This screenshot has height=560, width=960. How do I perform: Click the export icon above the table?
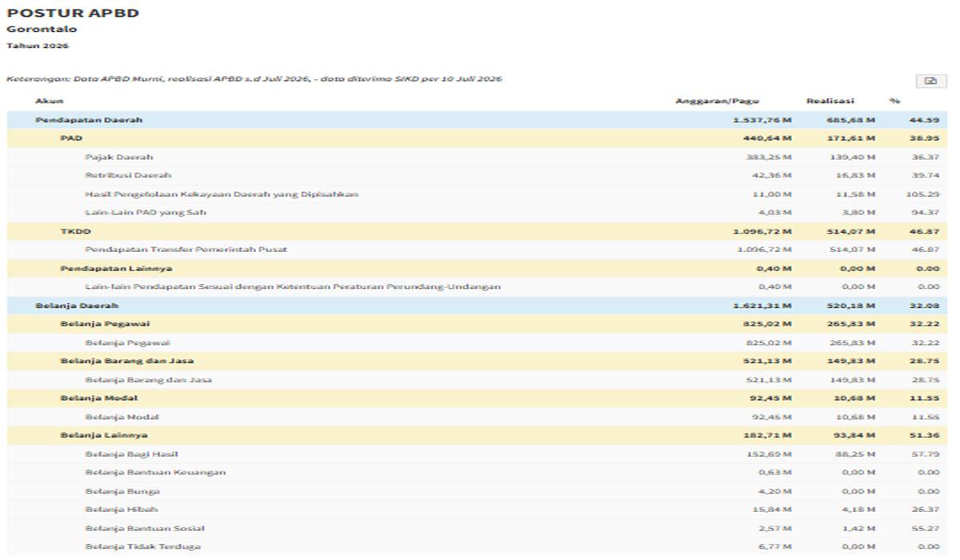point(930,81)
